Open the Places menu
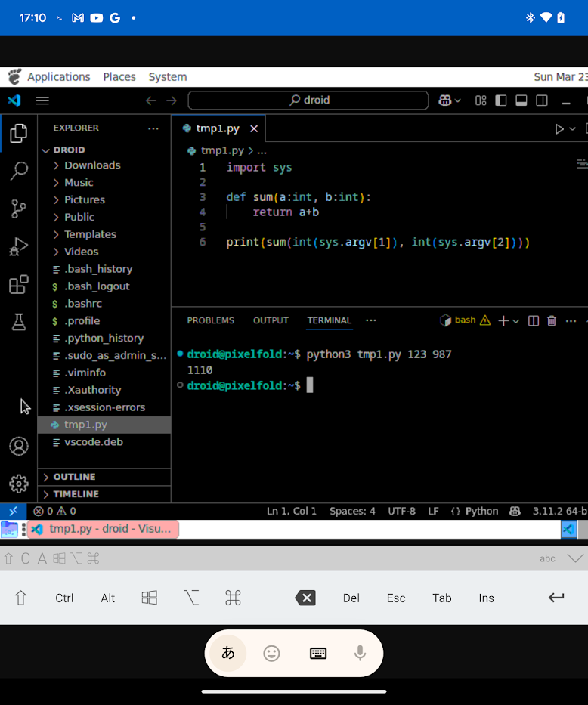This screenshot has height=705, width=588. coord(119,77)
